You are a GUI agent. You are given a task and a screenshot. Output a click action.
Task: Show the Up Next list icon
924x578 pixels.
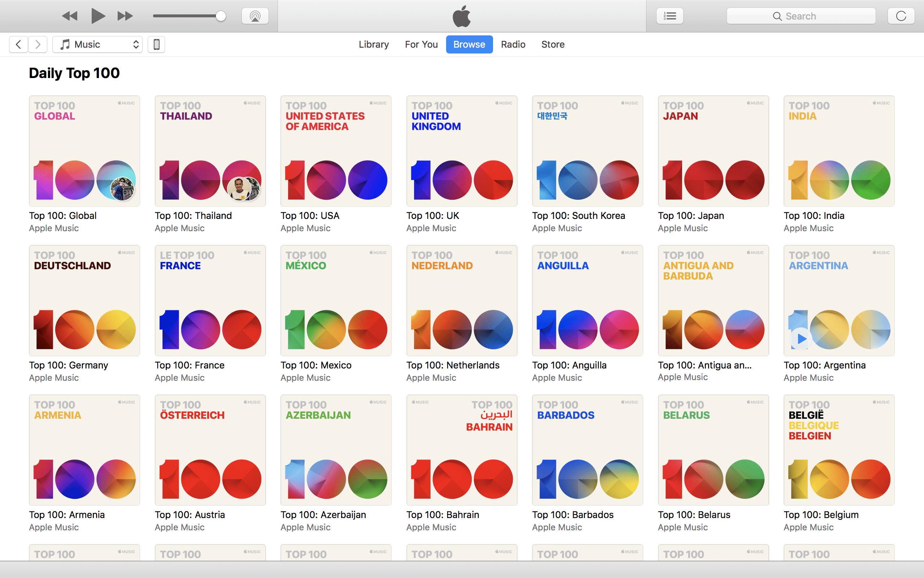point(670,16)
